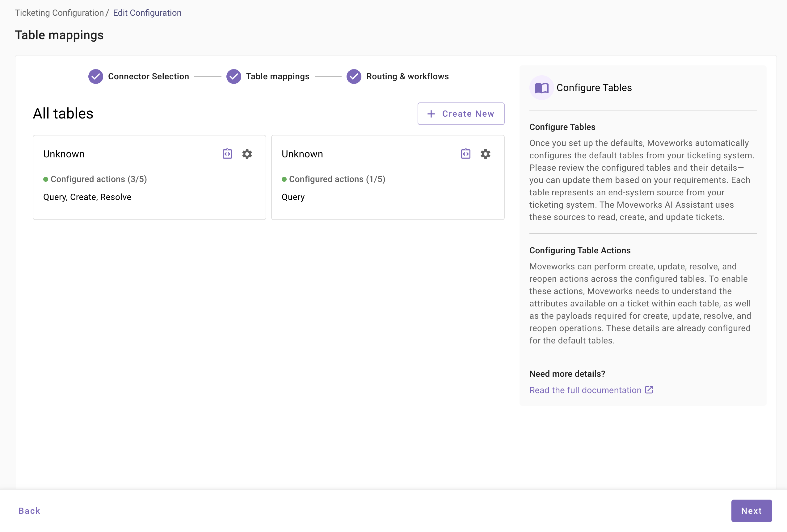
Task: Open code view on first Unknown table
Action: 227,154
